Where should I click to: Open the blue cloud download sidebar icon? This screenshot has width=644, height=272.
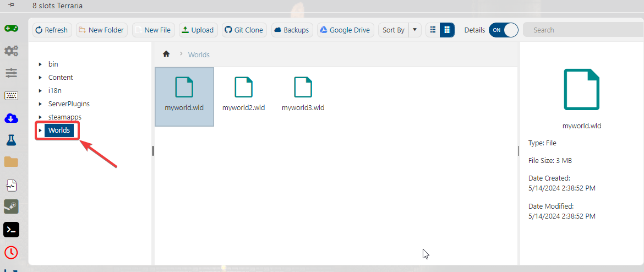pos(11,118)
